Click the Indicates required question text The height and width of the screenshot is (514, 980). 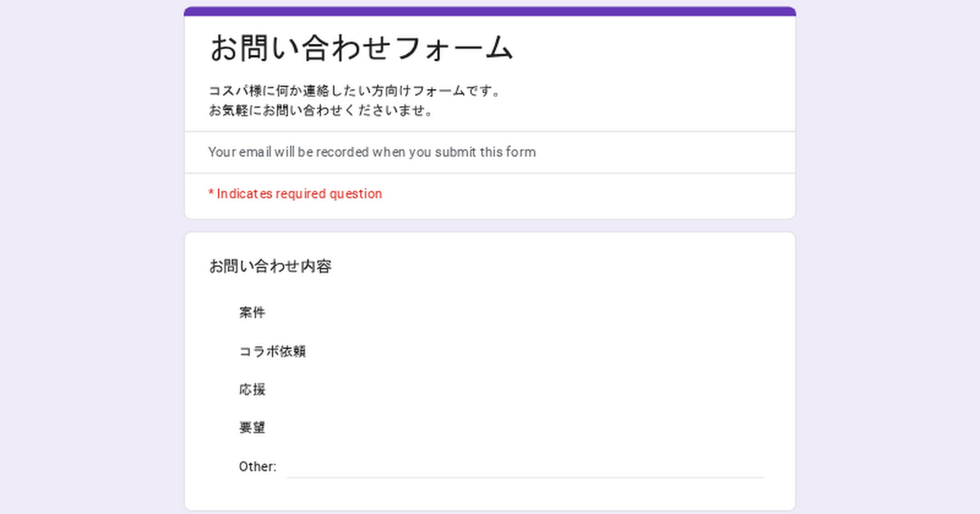click(299, 194)
